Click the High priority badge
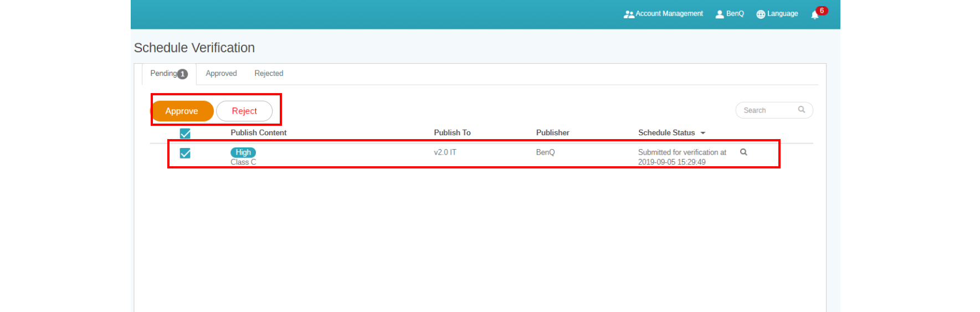 [243, 152]
